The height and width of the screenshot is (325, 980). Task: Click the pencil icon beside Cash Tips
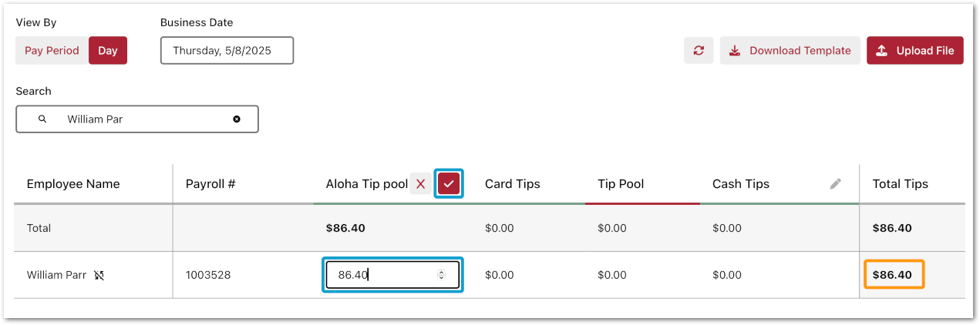pyautogui.click(x=836, y=184)
